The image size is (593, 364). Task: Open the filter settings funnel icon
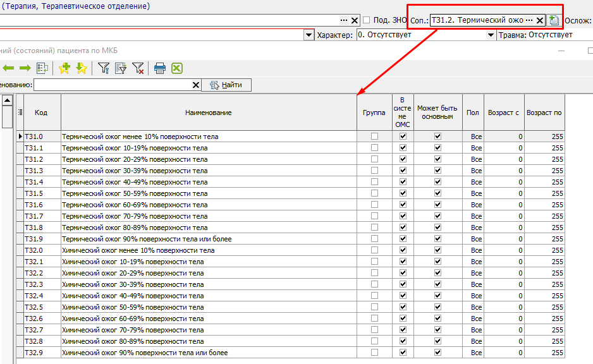104,68
